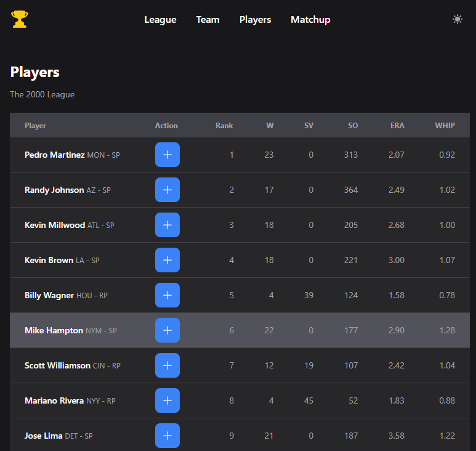Click the trophy logo icon
This screenshot has width=476, height=451.
point(20,20)
